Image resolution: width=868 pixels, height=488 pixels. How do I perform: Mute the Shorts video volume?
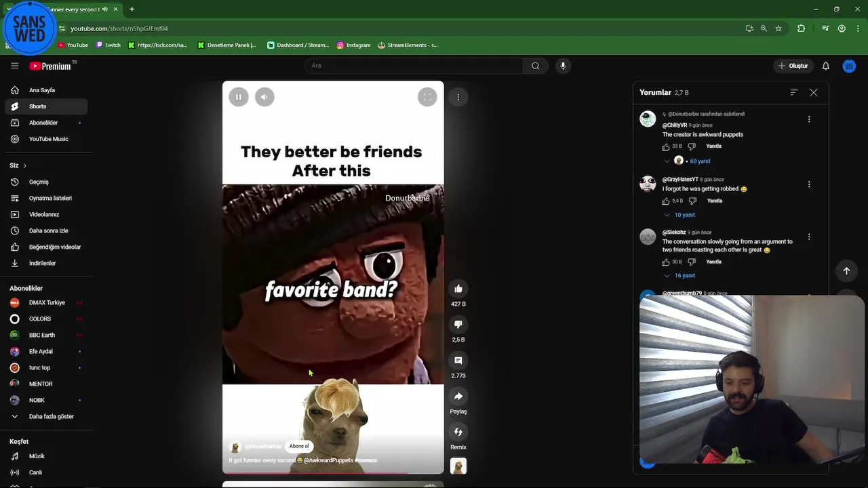tap(264, 97)
